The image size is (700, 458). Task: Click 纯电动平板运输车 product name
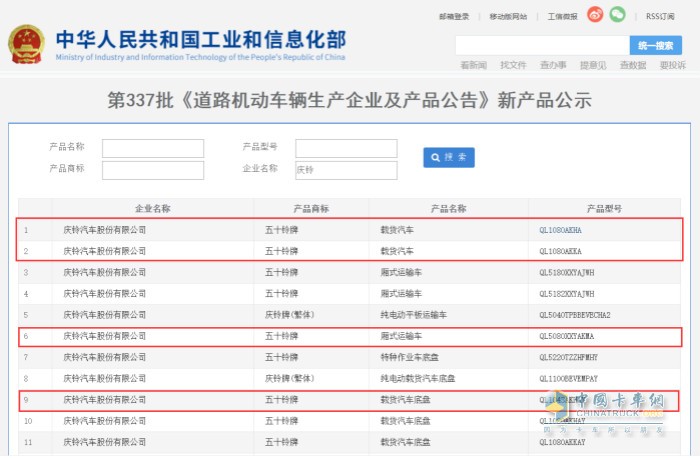(x=413, y=315)
